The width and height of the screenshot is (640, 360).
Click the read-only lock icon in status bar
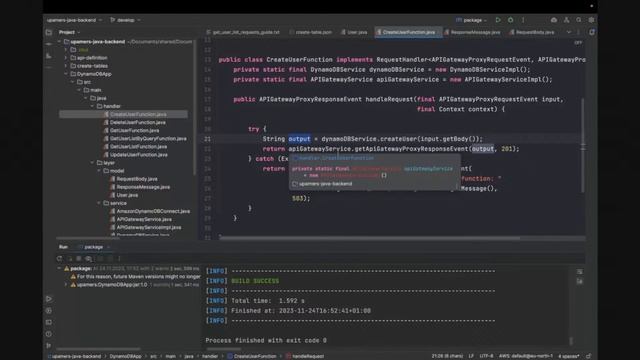pyautogui.click(x=589, y=356)
